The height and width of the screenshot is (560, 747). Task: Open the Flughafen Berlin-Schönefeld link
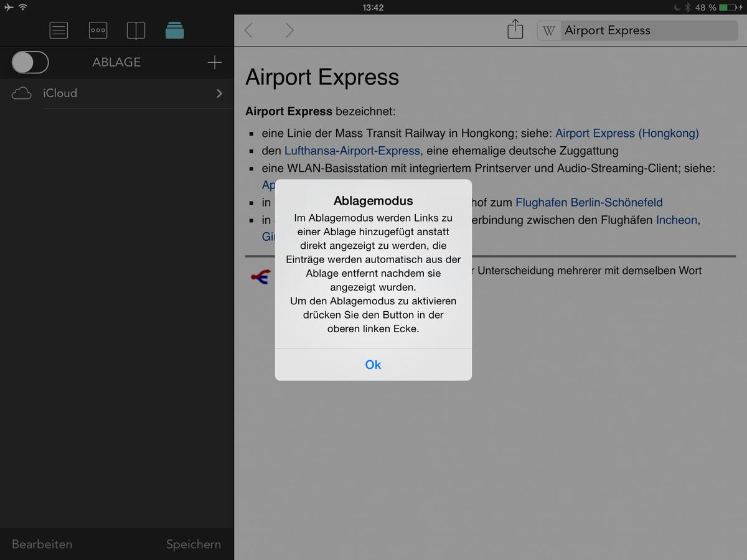coord(589,202)
